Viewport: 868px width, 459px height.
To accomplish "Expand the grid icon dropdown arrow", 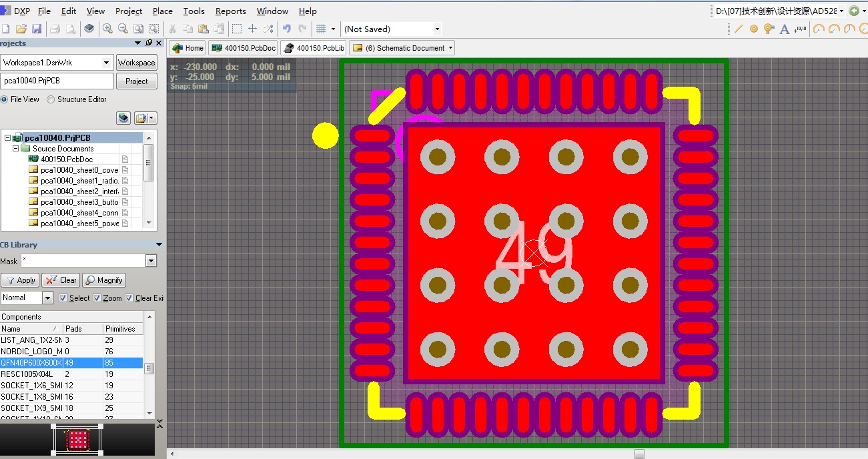I will tap(332, 29).
